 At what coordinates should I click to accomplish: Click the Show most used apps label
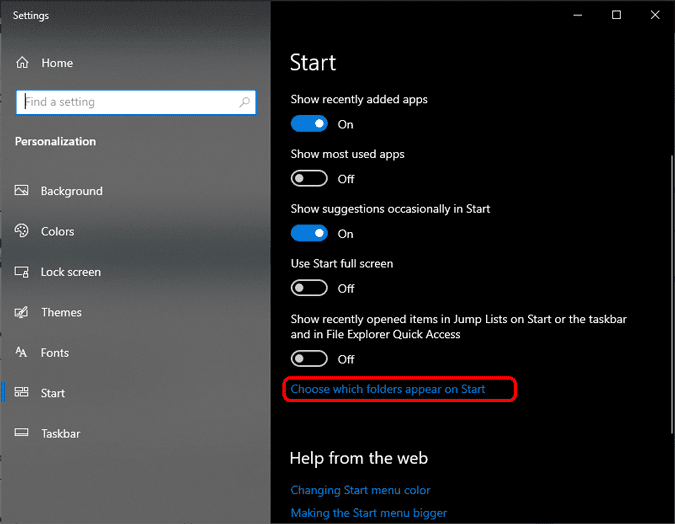point(347,154)
